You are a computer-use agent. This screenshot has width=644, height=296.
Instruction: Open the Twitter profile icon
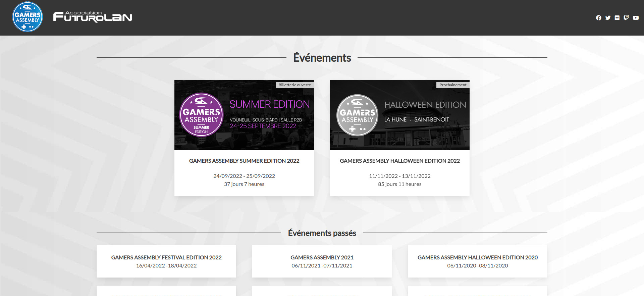608,18
